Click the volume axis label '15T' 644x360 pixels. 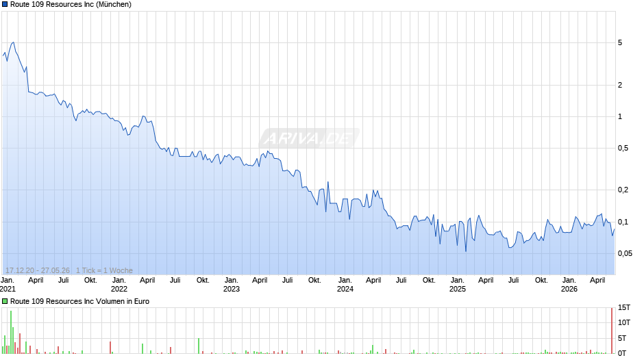coord(624,307)
